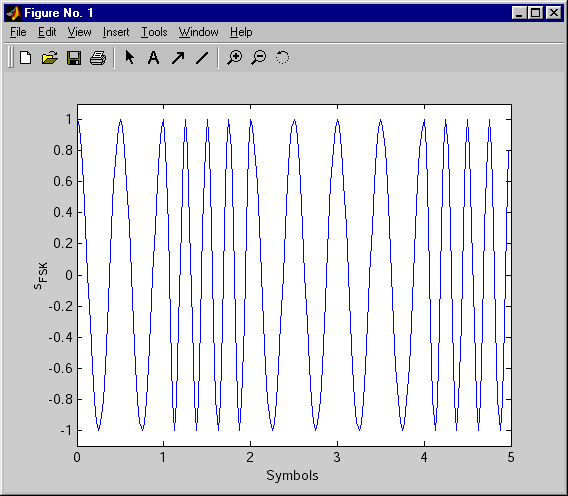The width and height of the screenshot is (568, 496).
Task: Click y-axis tick label -1
Action: [66, 431]
